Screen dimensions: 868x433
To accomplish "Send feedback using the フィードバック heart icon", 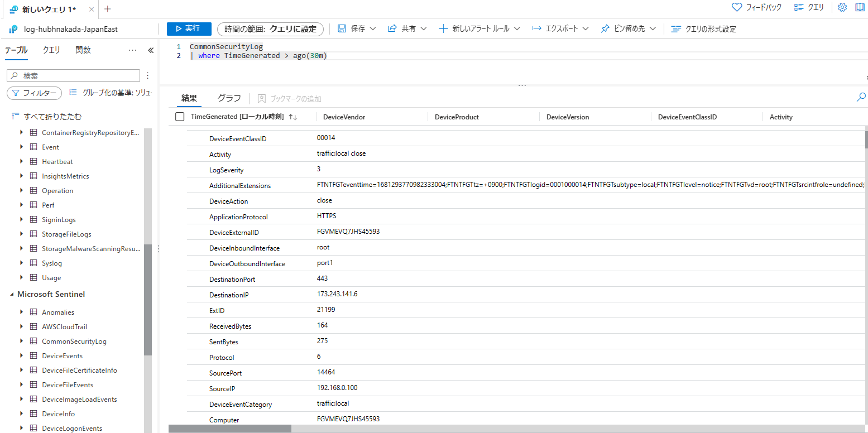I will pos(736,7).
